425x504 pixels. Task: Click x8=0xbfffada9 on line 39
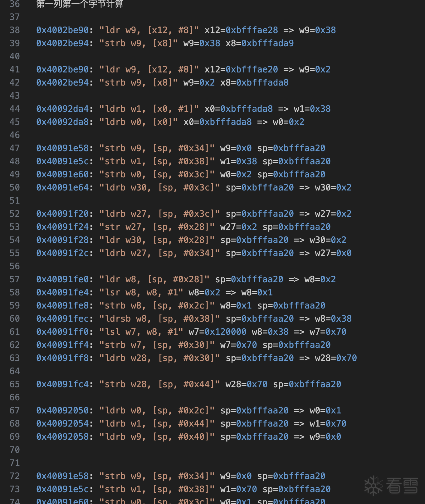[260, 43]
